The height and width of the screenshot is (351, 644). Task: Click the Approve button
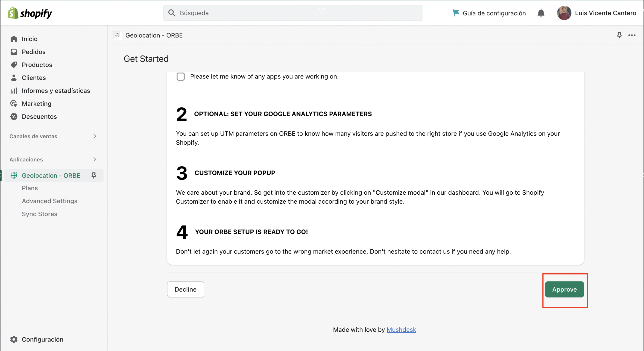pyautogui.click(x=564, y=289)
